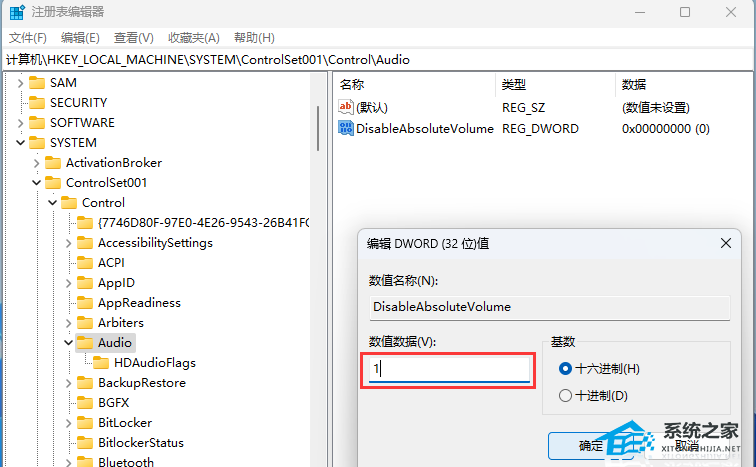
Task: Minimize the Registry Editor window
Action: click(640, 12)
